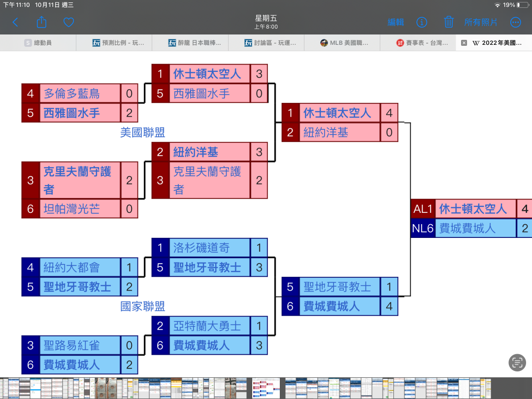Tap 紐約大都會 team link
This screenshot has height=399, width=532.
tap(71, 267)
